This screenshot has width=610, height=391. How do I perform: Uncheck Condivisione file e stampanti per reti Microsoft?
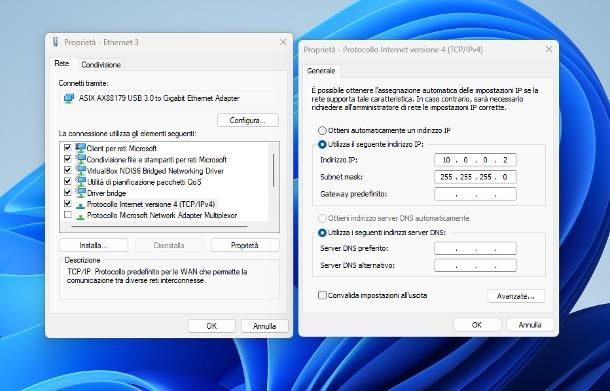coord(68,159)
